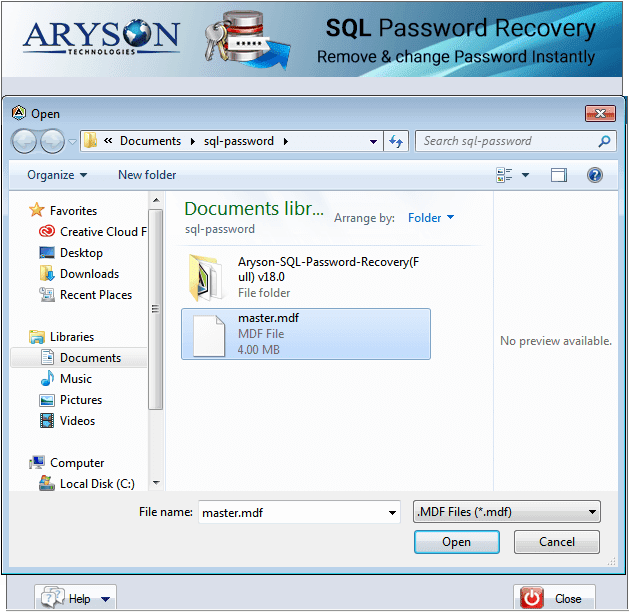629x612 pixels.
Task: Select Recent Places in the navigation pane
Action: pos(96,295)
